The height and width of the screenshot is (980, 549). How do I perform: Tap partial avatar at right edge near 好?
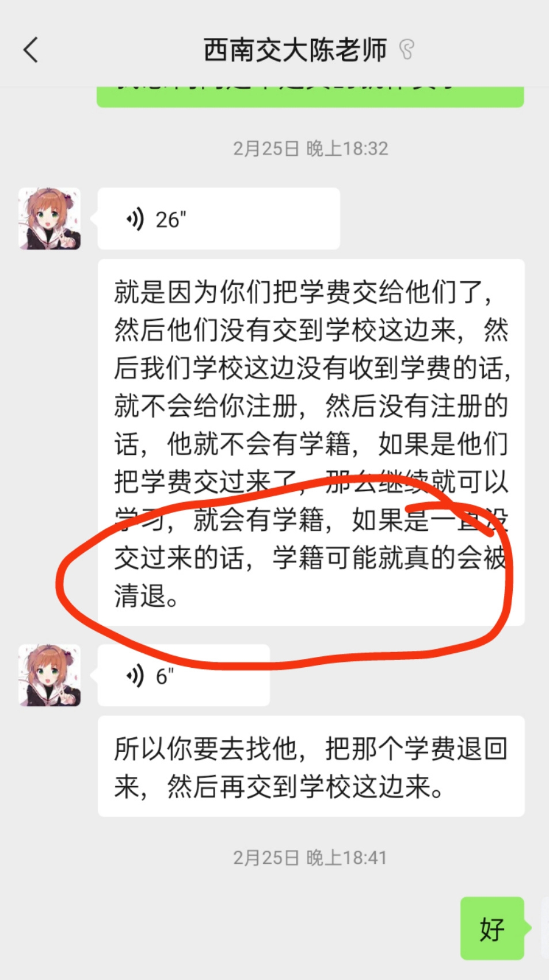(545, 928)
